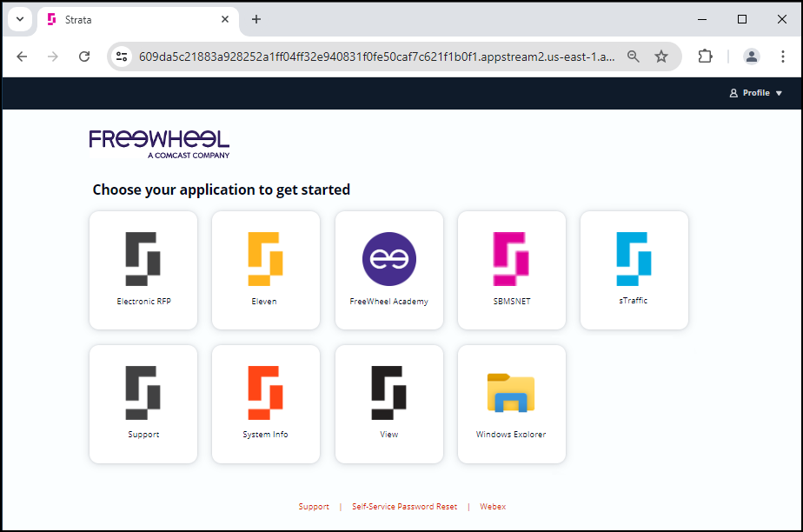Open the Chrome three-dot menu
The height and width of the screenshot is (532, 803).
coord(783,57)
